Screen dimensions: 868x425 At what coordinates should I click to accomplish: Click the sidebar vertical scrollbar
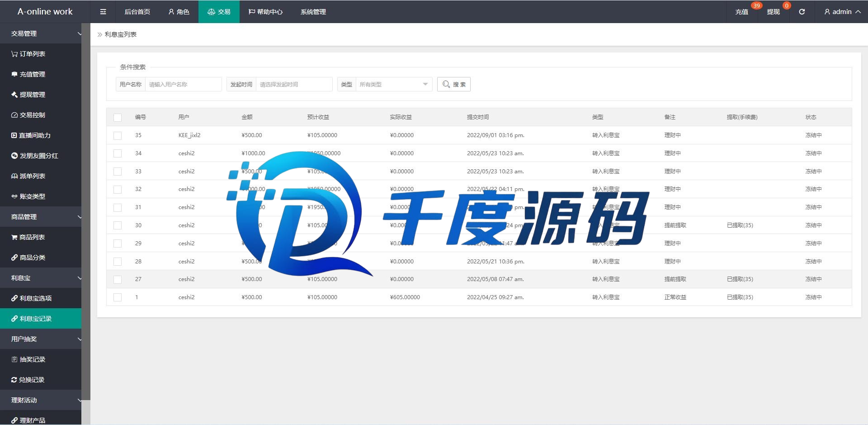pos(86,211)
